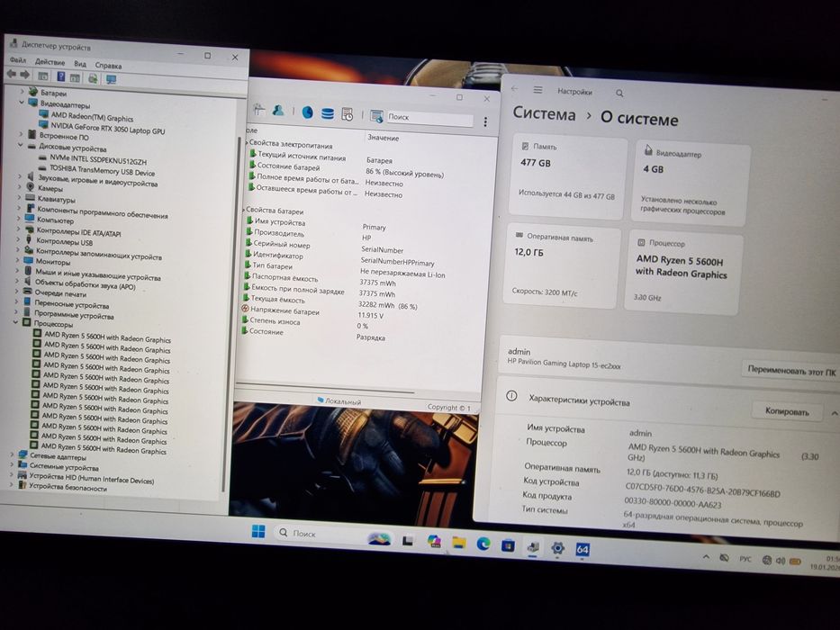
Task: Click the Поиск field in AIDA64 toolbar
Action: [429, 119]
